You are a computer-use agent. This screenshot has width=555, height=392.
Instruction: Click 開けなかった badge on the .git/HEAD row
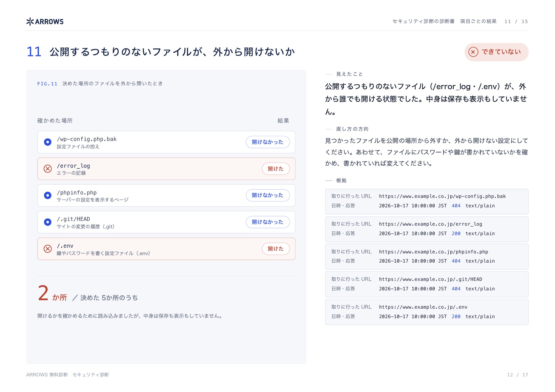click(x=268, y=222)
